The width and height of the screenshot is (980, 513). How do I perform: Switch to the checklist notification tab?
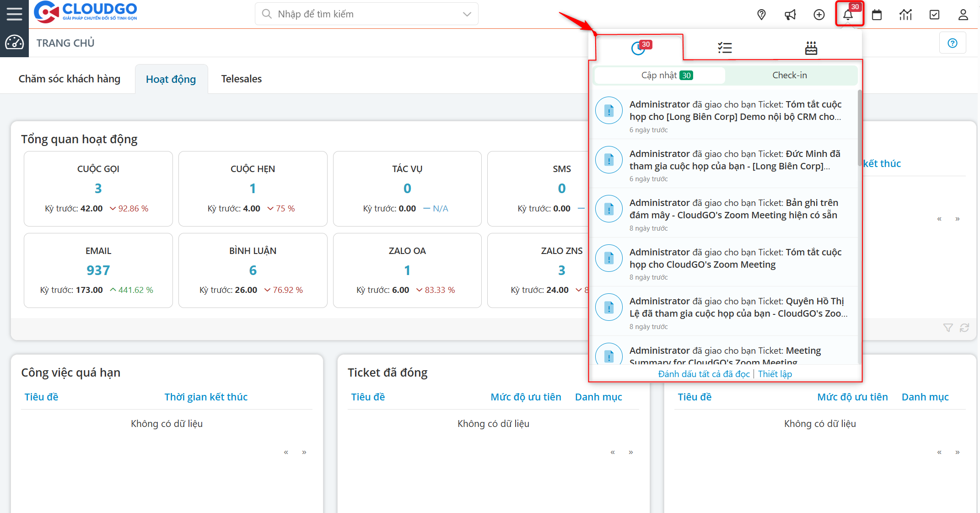(x=725, y=48)
